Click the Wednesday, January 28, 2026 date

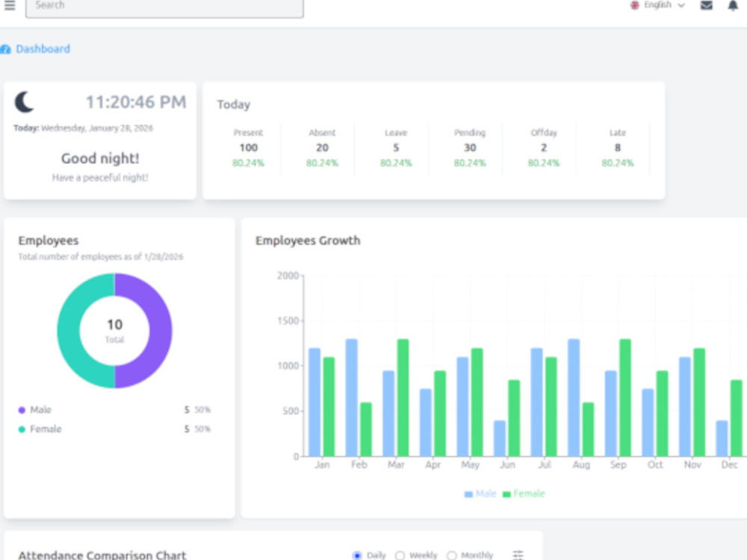[97, 128]
